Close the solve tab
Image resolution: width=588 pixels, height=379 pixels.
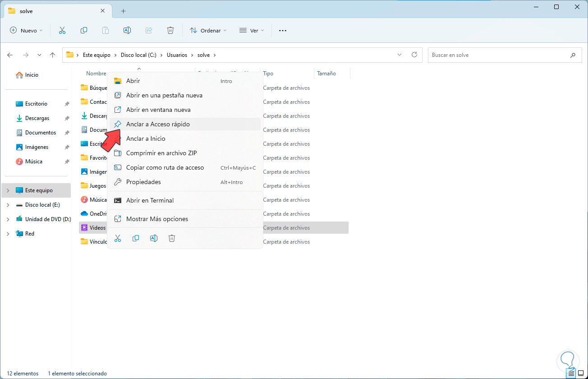tap(103, 11)
